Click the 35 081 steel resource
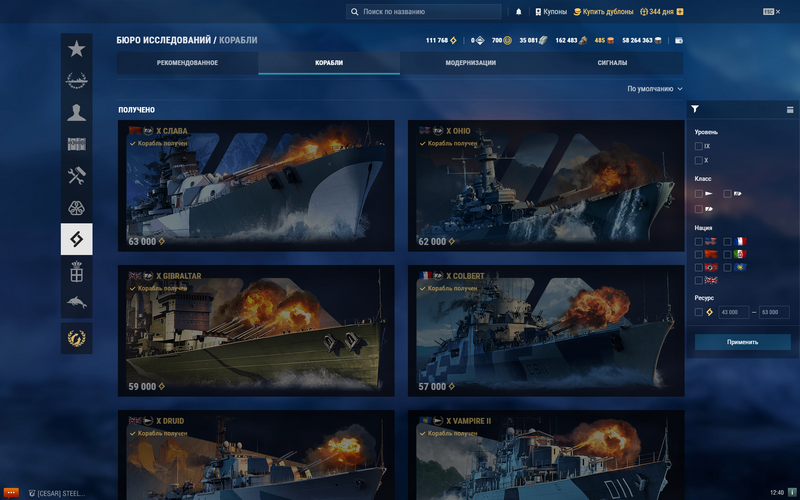Screen dimensions: 800x500 coord(533,40)
